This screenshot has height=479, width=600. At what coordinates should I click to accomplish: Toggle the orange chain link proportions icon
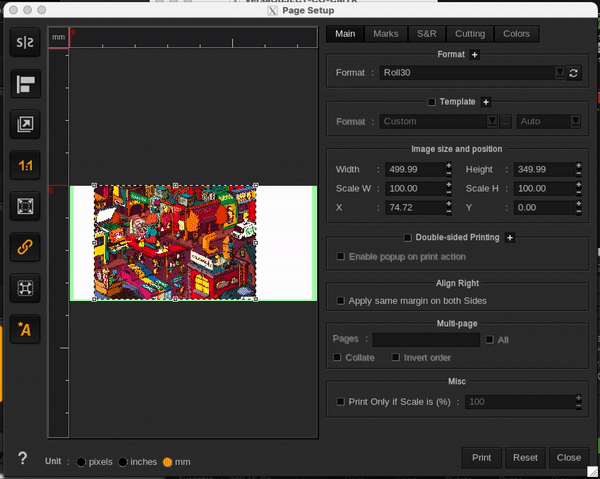click(x=25, y=247)
